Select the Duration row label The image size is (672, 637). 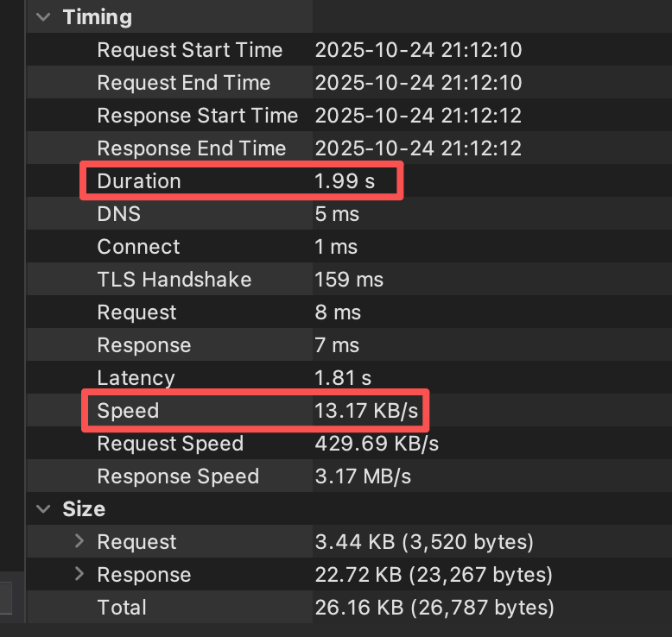point(138,181)
